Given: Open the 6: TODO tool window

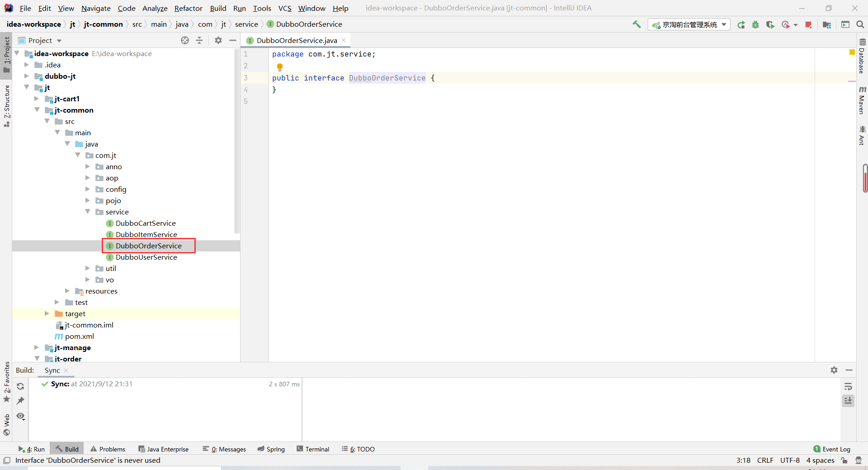Looking at the screenshot, I should [358, 449].
